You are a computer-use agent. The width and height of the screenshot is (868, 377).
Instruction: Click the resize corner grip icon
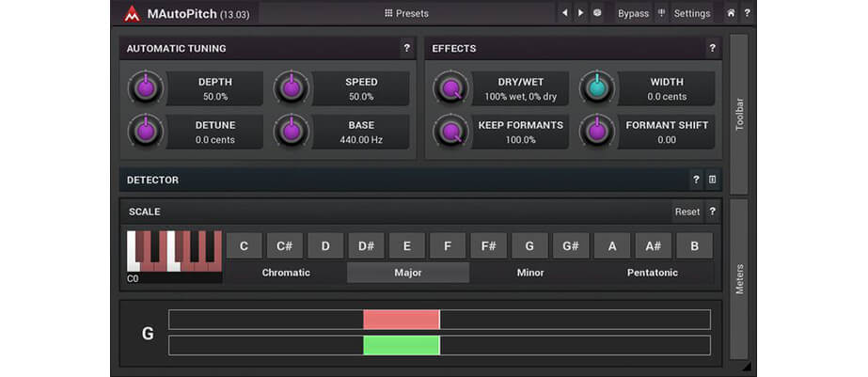(746, 367)
